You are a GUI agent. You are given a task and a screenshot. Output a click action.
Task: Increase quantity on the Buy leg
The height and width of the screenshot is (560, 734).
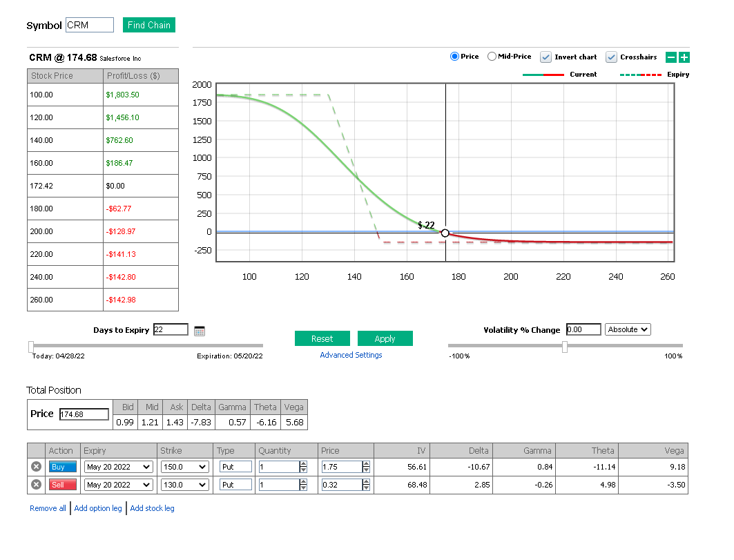click(303, 464)
